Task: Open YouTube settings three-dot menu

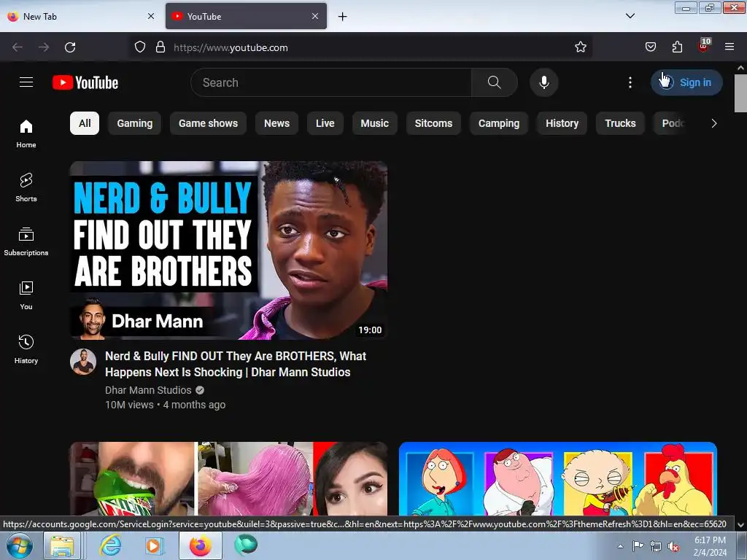Action: (x=630, y=82)
